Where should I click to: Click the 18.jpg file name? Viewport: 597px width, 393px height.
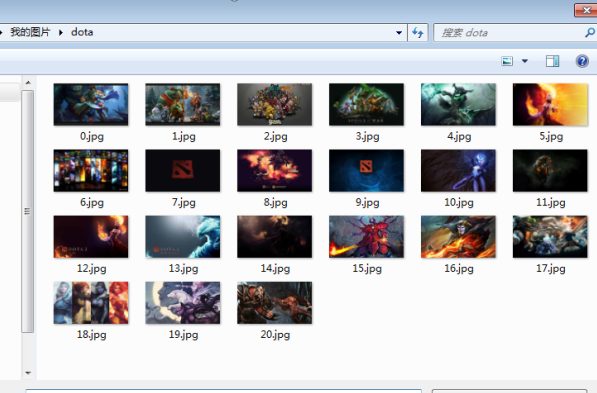click(x=91, y=335)
